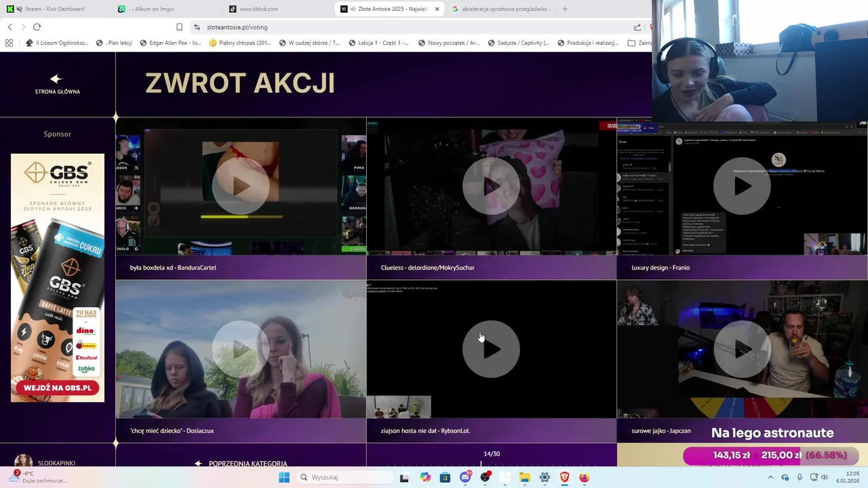This screenshot has width=868, height=488.
Task: Select the 'luxury design - Franio' caption
Action: pyautogui.click(x=660, y=268)
